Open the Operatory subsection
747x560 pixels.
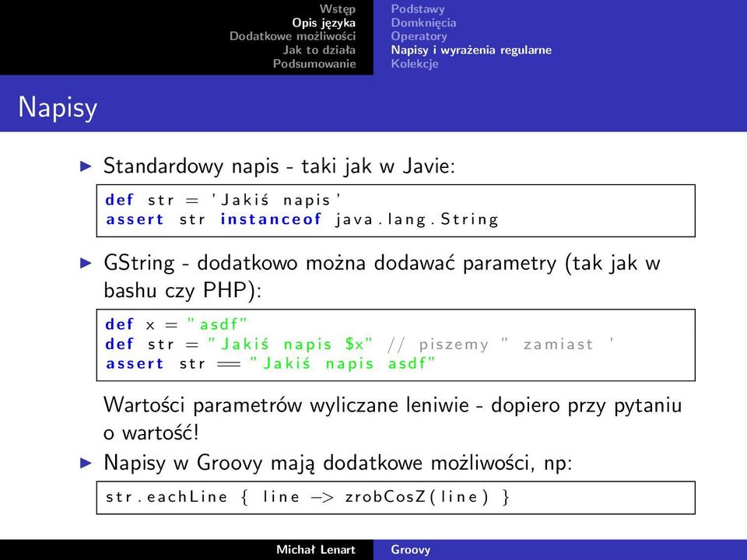click(x=419, y=37)
